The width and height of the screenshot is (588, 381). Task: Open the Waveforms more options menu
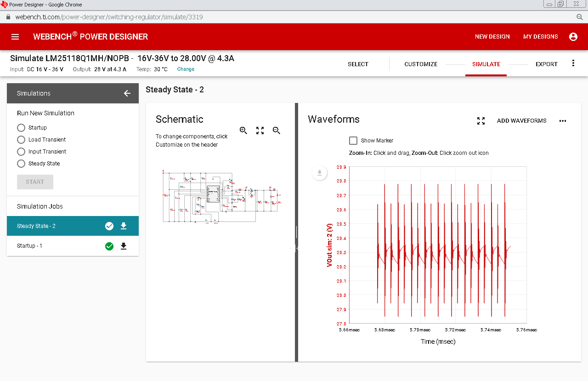563,121
